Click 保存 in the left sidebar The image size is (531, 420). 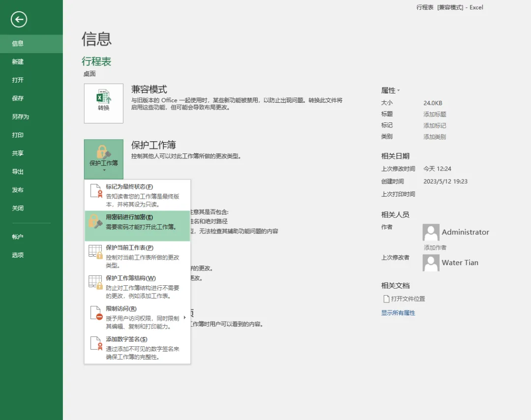pyautogui.click(x=31, y=98)
